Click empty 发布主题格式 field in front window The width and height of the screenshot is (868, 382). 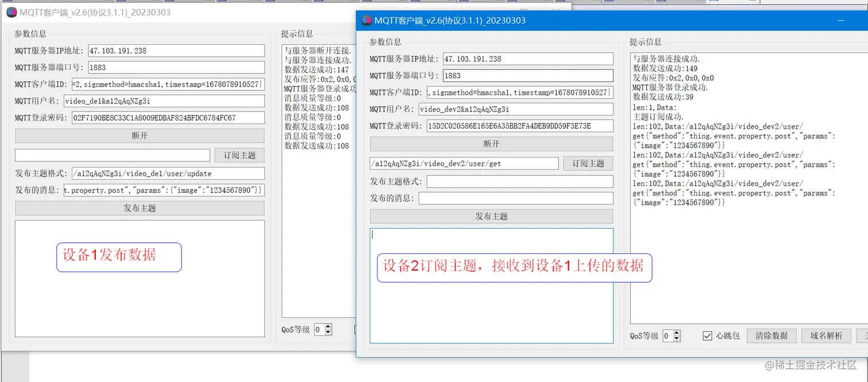coord(520,182)
